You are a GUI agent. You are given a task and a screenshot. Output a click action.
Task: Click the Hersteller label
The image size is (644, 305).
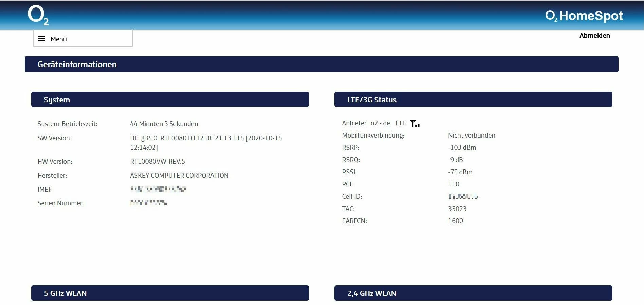click(52, 175)
